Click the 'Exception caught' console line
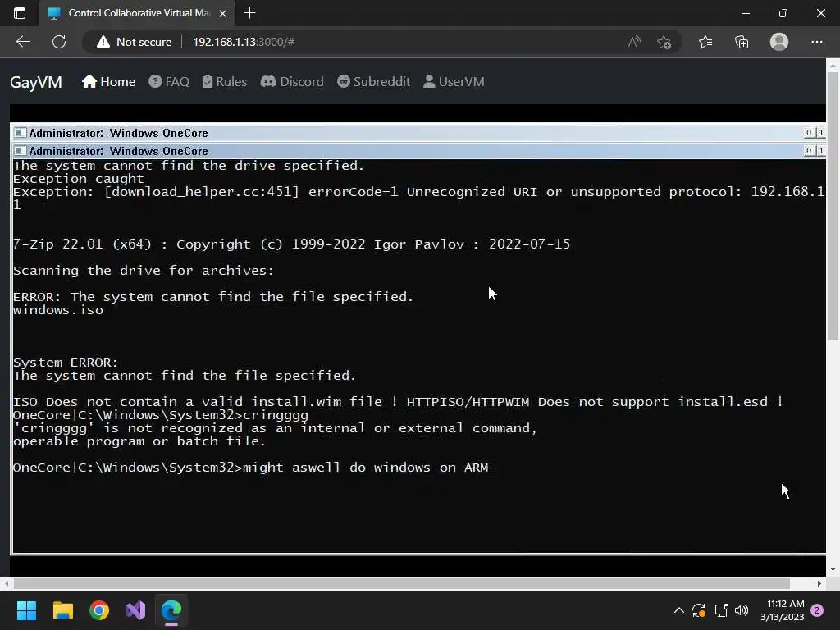This screenshot has height=630, width=840. coord(78,179)
